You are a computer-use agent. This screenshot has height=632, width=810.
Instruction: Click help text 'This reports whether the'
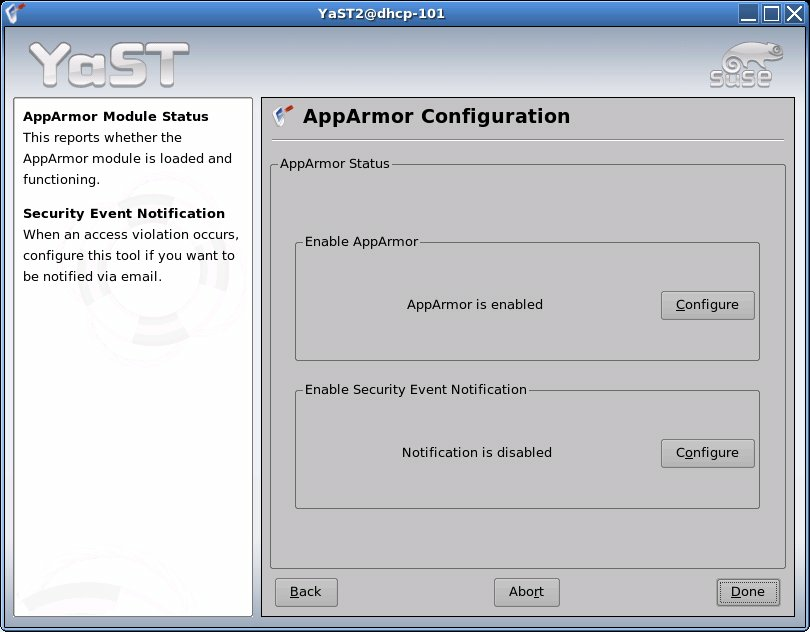point(102,137)
